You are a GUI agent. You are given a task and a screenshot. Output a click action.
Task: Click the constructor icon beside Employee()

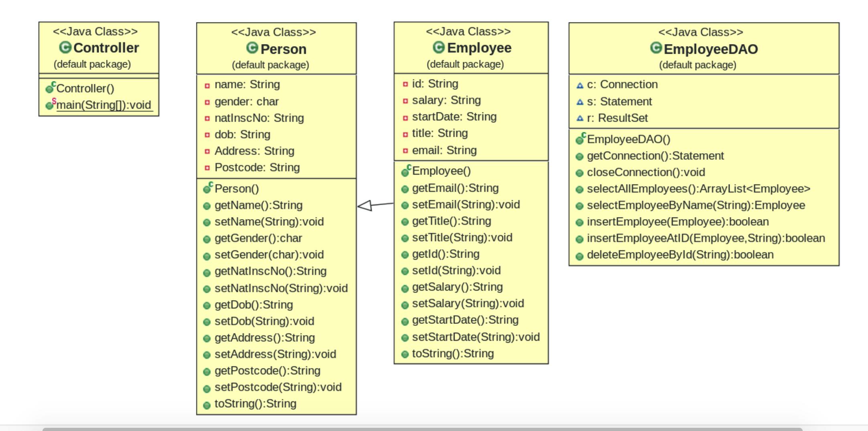(x=405, y=171)
